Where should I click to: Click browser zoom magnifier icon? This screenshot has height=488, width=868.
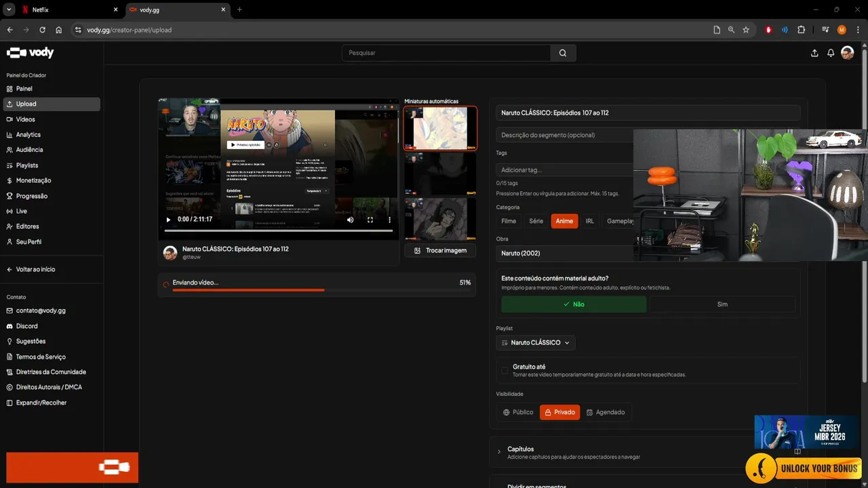[731, 30]
